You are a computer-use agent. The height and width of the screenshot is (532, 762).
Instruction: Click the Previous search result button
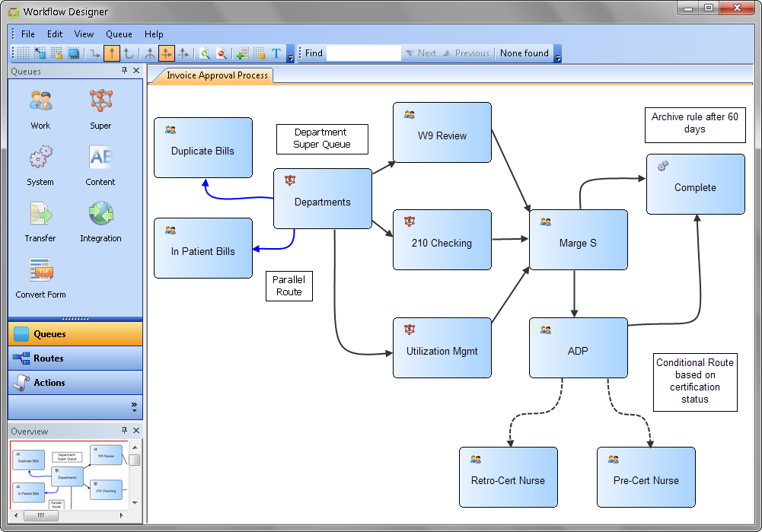[466, 53]
